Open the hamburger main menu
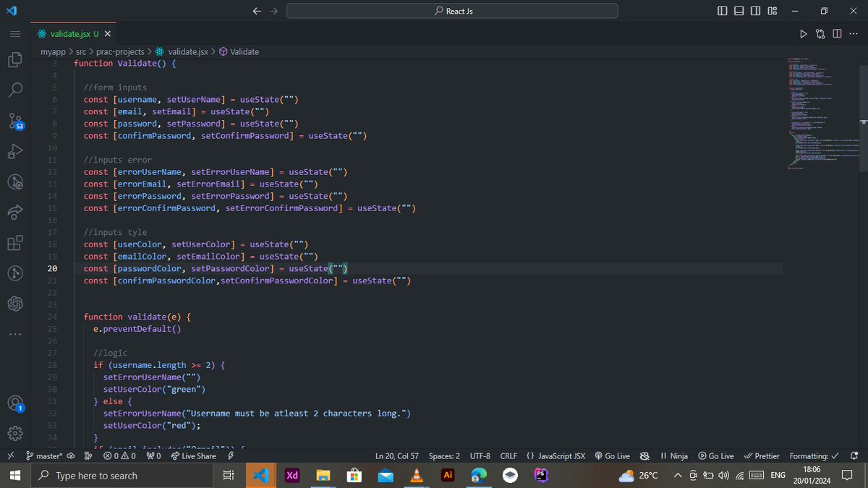This screenshot has width=868, height=488. [14, 33]
